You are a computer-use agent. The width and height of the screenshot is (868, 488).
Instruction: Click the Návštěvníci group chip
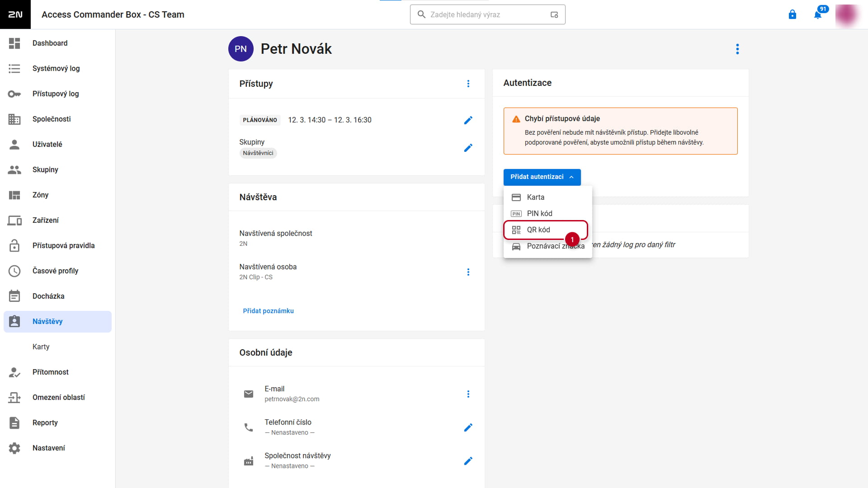pyautogui.click(x=258, y=153)
